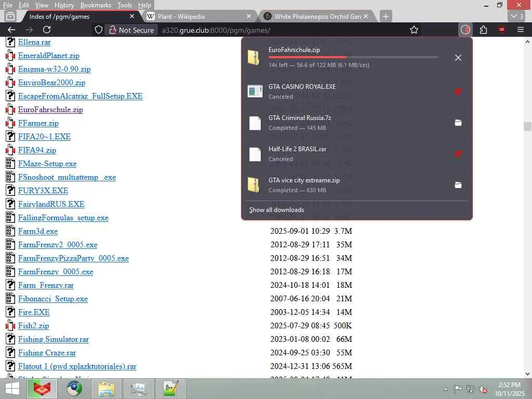Image resolution: width=532 pixels, height=399 pixels.
Task: Open the FallingFormulas_setup.exe link
Action: (63, 218)
